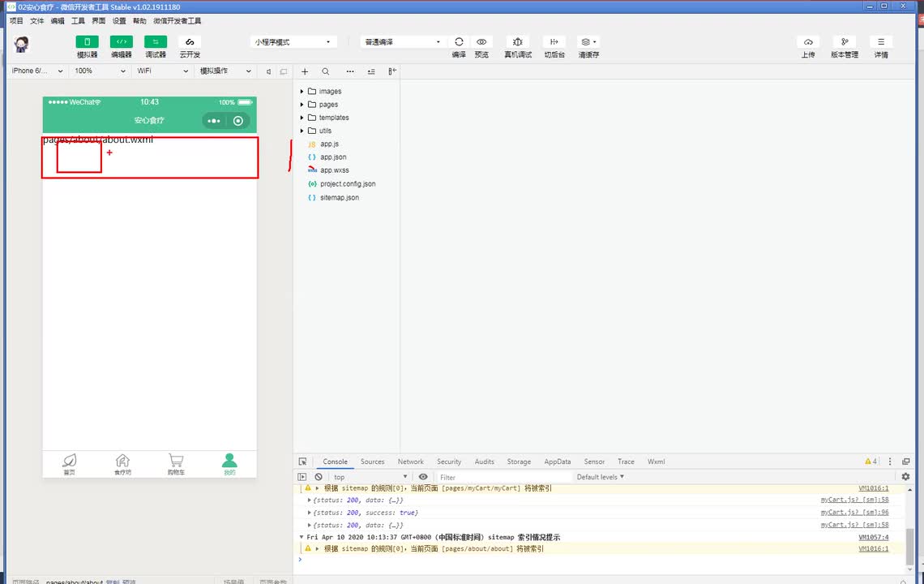Select the 我的 tab in simulator
Viewport: 924px width, 584px height.
coord(229,464)
